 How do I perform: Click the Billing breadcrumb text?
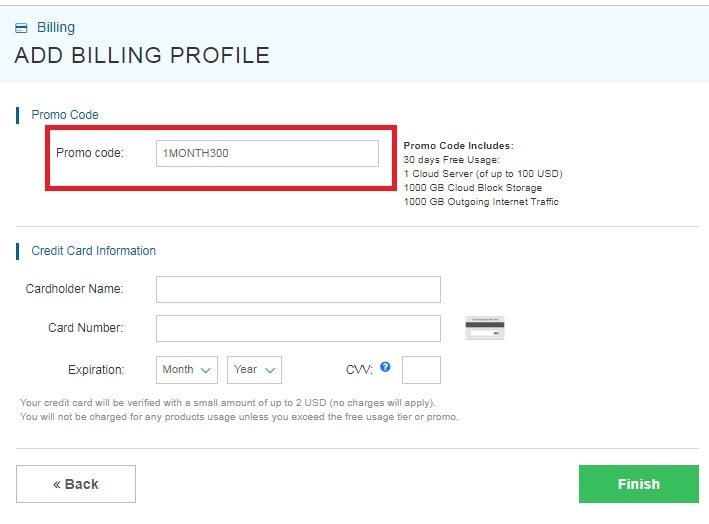click(56, 28)
